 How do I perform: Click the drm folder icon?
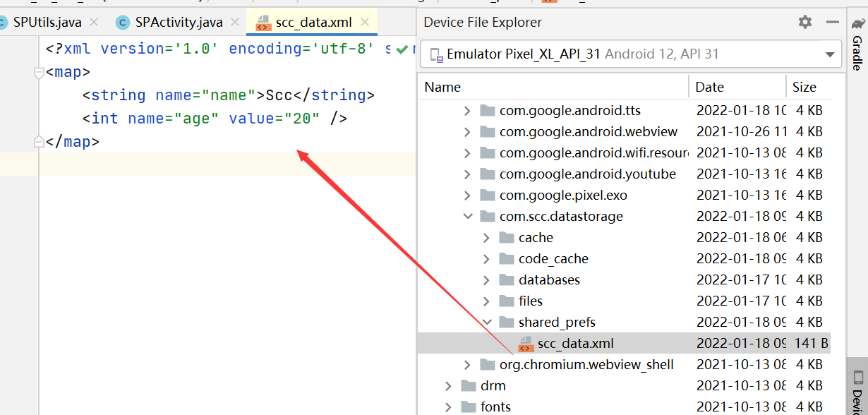[x=469, y=385]
